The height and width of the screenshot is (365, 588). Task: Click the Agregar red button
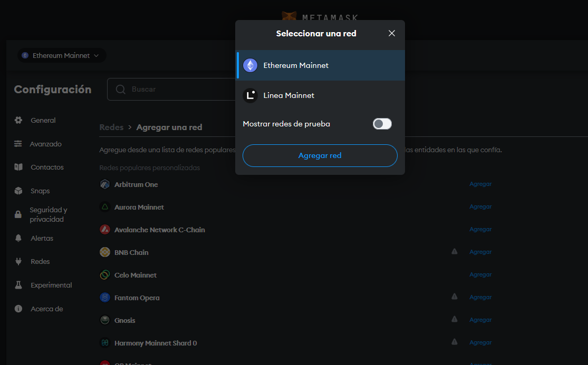pos(320,155)
